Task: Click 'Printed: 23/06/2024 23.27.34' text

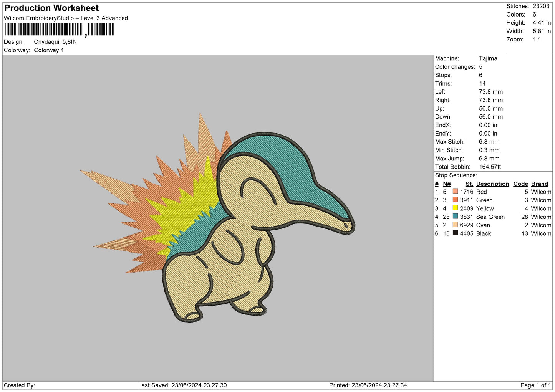Action: click(368, 385)
